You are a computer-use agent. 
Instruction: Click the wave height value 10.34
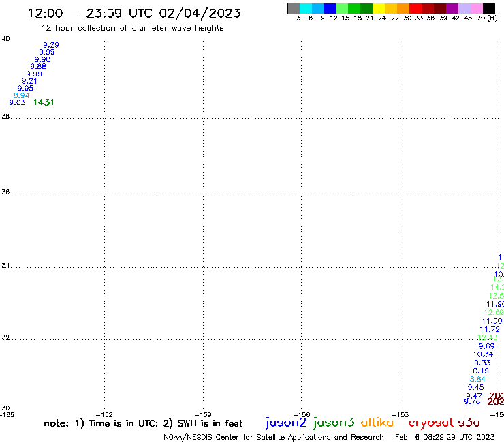483,354
